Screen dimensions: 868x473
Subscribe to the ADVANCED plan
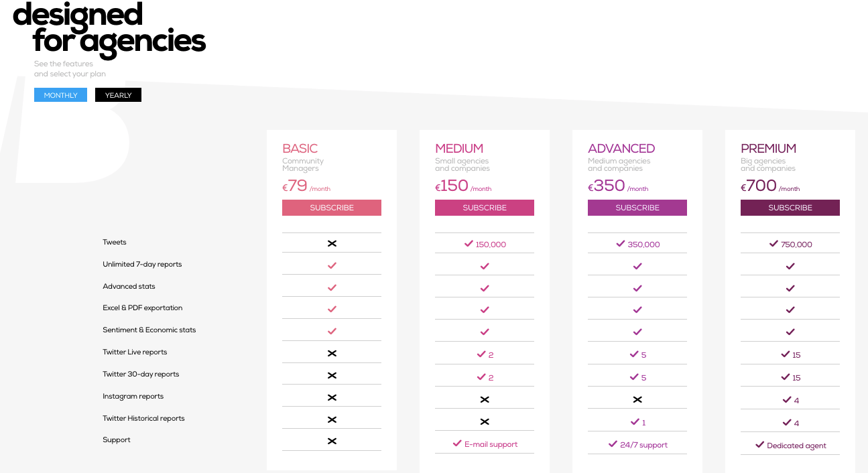coord(637,208)
